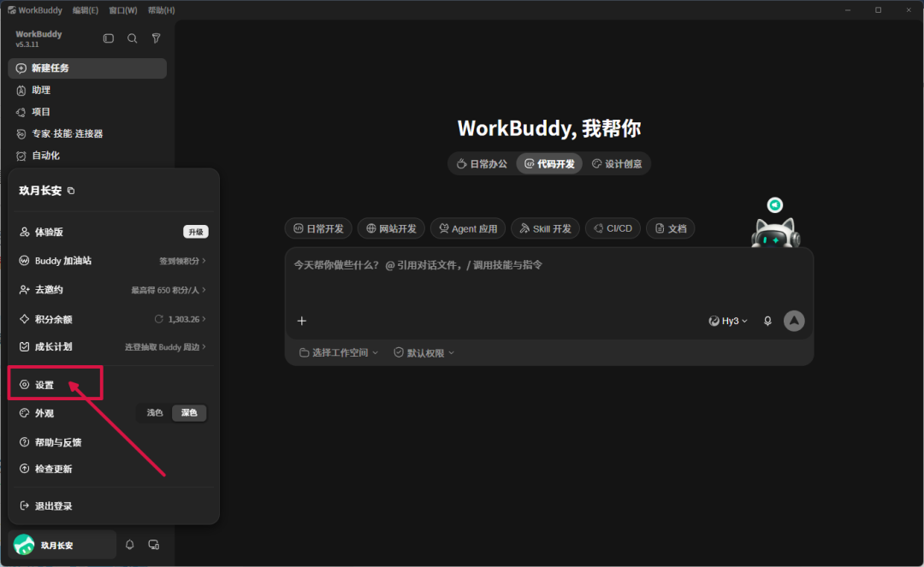Select the 代码开发 mode tab

(549, 163)
